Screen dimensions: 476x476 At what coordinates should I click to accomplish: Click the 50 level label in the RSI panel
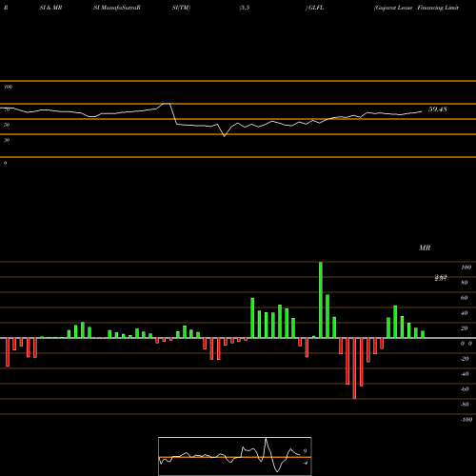7,125
